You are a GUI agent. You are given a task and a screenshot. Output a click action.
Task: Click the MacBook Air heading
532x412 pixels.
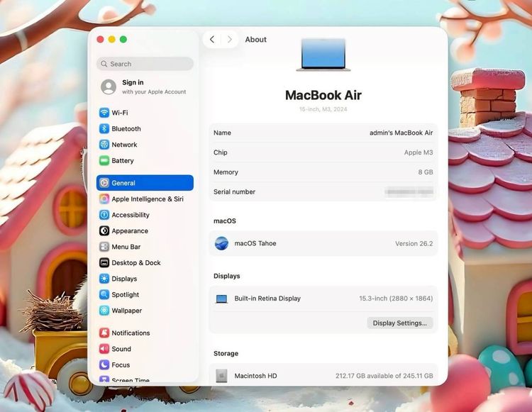(x=323, y=95)
